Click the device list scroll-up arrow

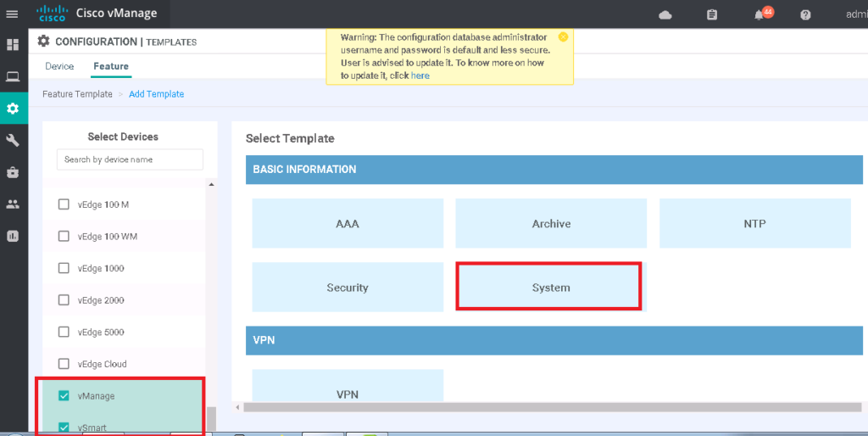[211, 184]
